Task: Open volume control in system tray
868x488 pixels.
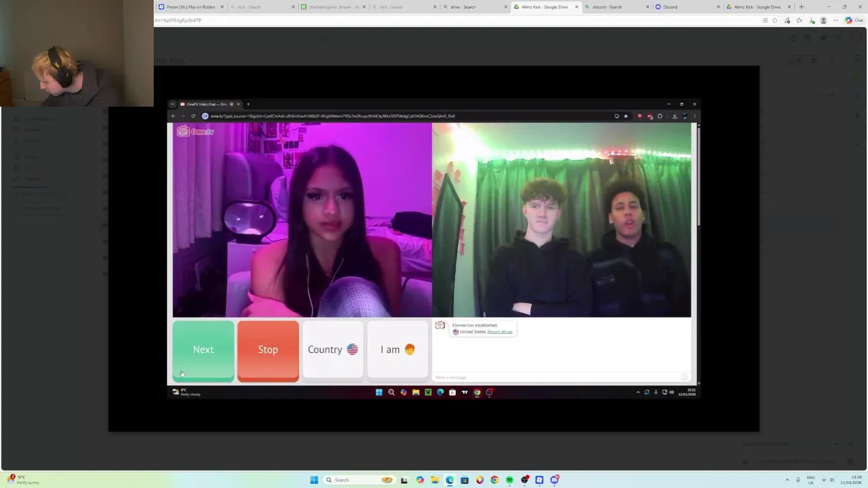Action: (x=832, y=480)
